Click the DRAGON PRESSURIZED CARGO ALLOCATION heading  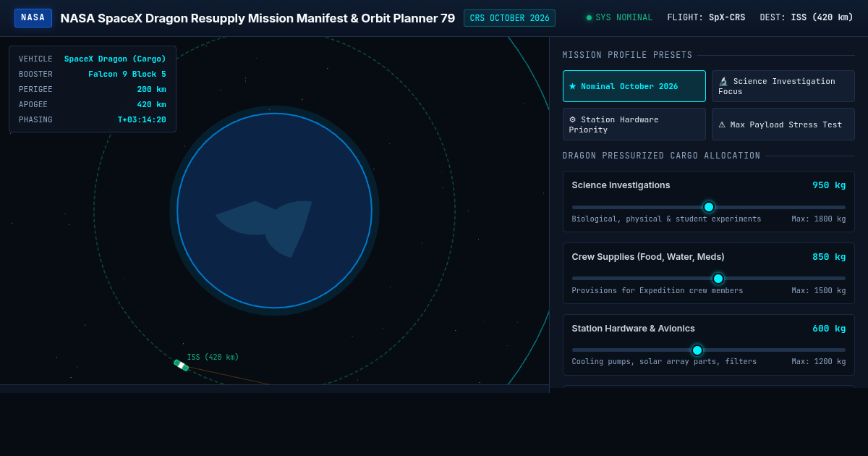point(661,156)
